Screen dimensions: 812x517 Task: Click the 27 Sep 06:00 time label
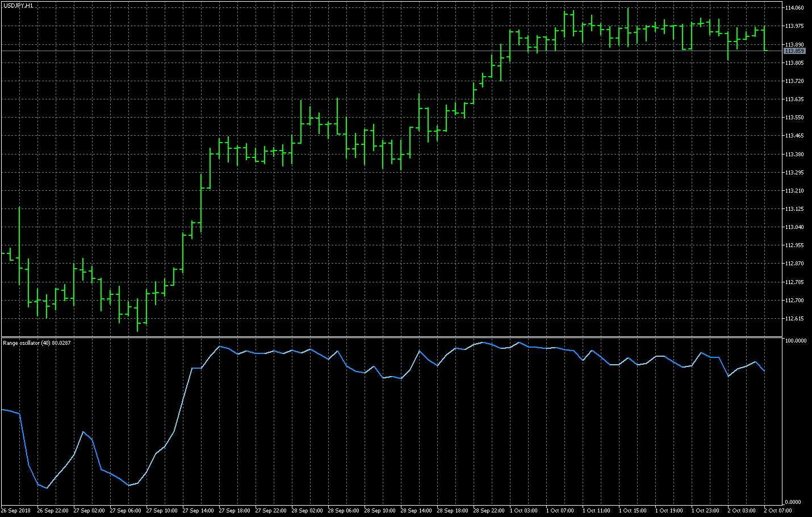[x=125, y=511]
